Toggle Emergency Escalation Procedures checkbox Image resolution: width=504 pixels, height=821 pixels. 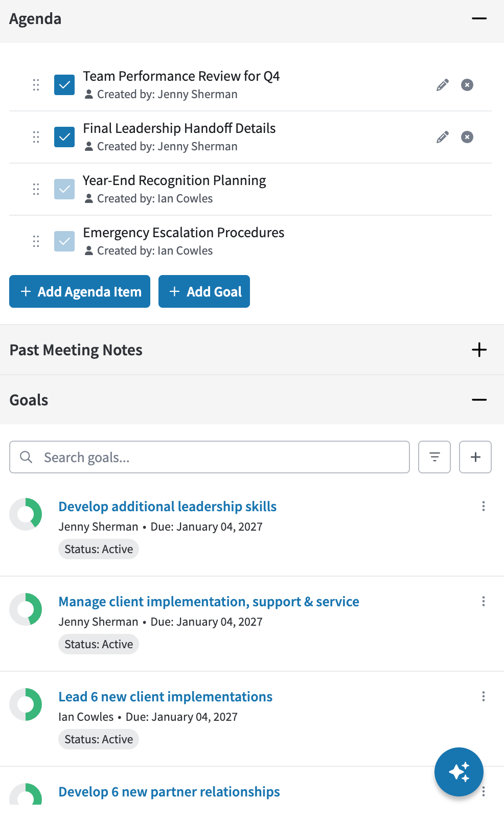pos(64,241)
